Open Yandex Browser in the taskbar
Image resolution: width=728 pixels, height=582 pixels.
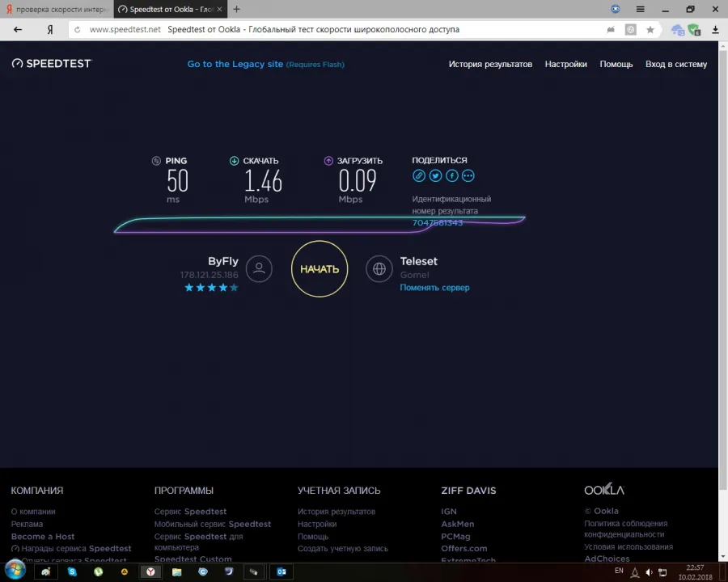[x=150, y=571]
